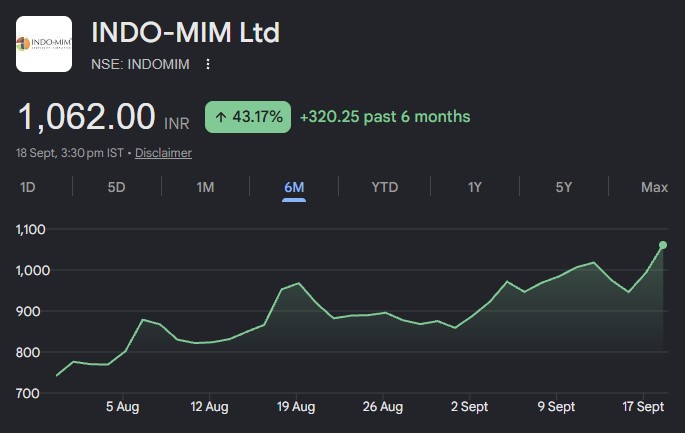Click the 12 Aug x-axis label
This screenshot has height=433, width=685.
click(209, 407)
